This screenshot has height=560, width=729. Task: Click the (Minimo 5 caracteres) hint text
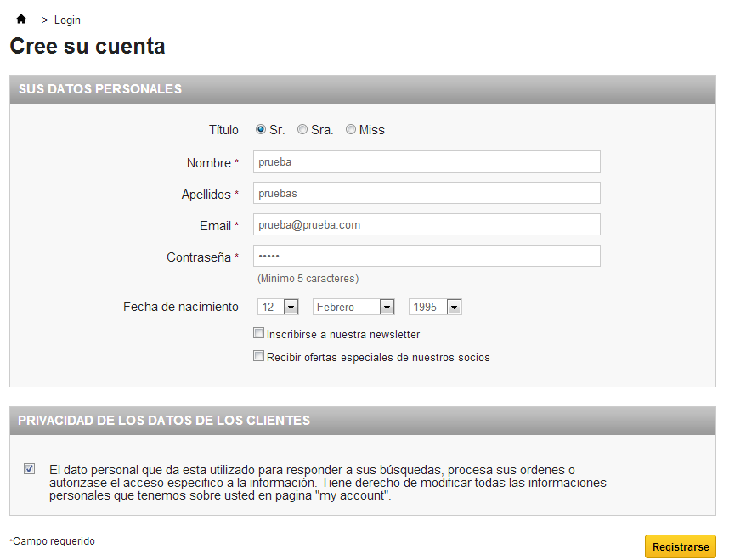tap(308, 279)
